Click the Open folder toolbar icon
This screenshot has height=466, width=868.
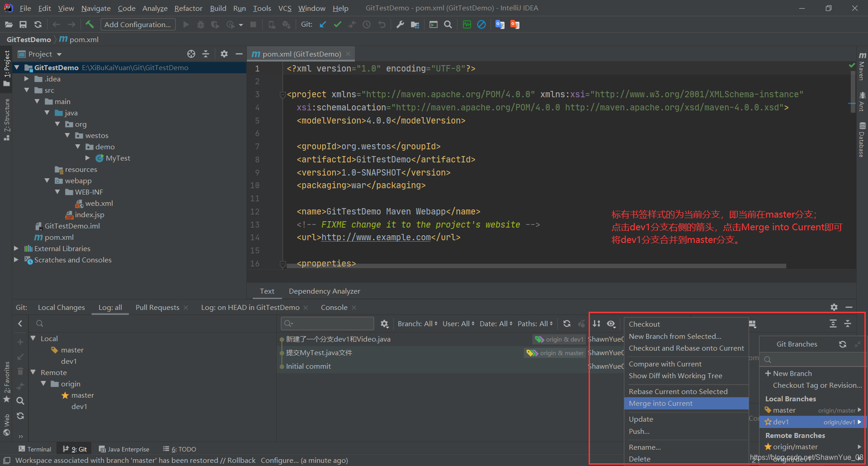[x=9, y=24]
